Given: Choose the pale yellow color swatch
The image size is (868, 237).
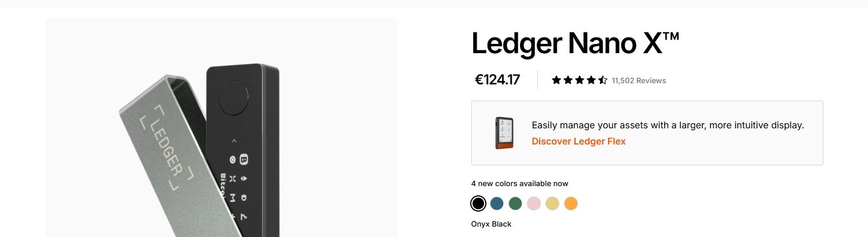Looking at the screenshot, I should pos(552,203).
